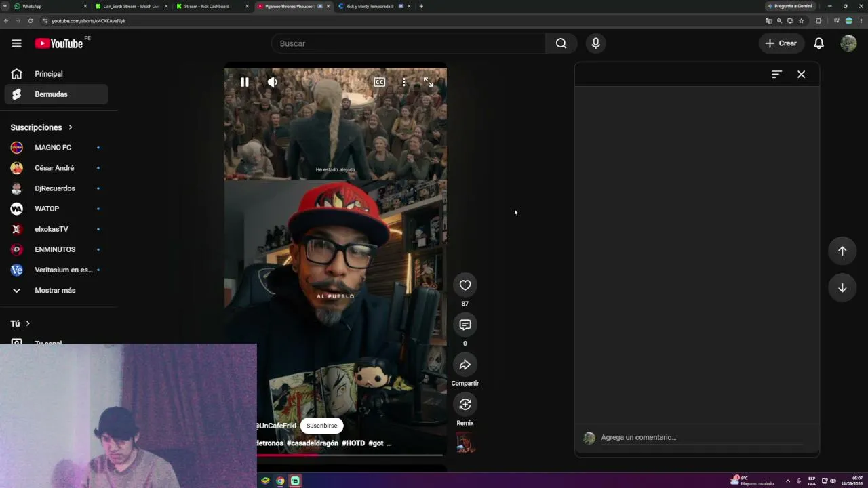Screen dimensions: 868x488
Task: Toggle closed captions on the Short
Action: (x=380, y=82)
